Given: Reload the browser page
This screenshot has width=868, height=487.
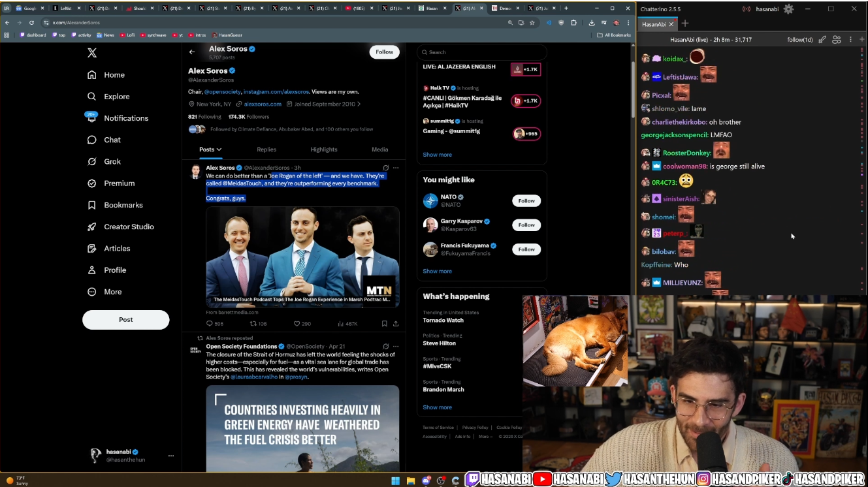Looking at the screenshot, I should coord(31,22).
